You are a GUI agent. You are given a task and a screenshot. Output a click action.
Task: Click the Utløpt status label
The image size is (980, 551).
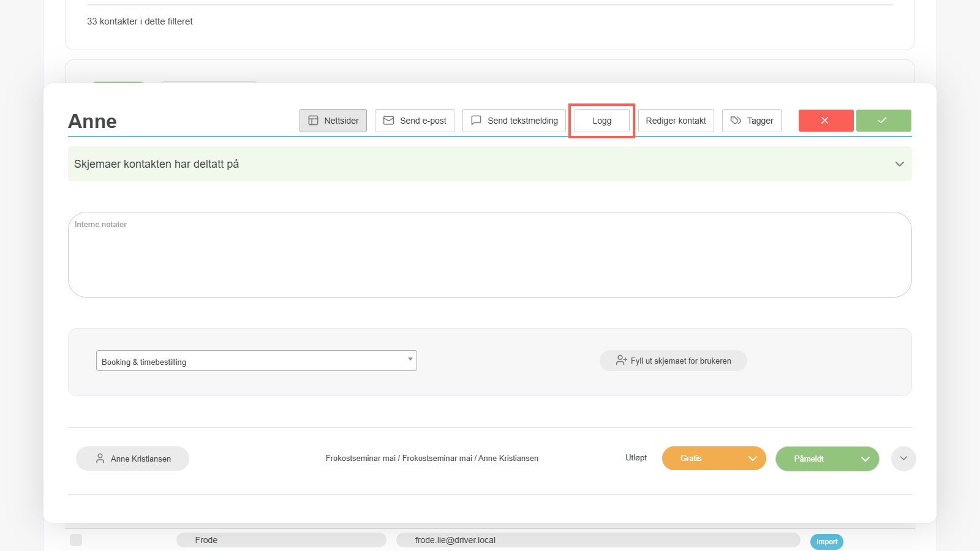636,458
